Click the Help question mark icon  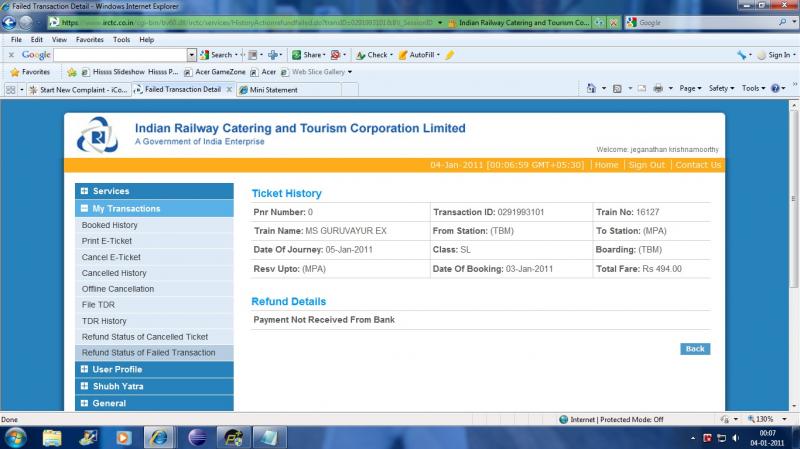[x=775, y=88]
